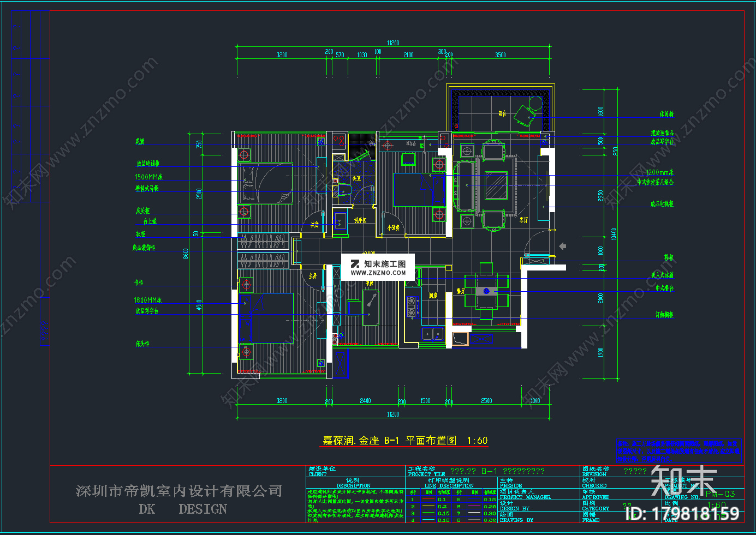Select the 2500 dimension text
This screenshot has width=756, height=535.
pos(486,400)
